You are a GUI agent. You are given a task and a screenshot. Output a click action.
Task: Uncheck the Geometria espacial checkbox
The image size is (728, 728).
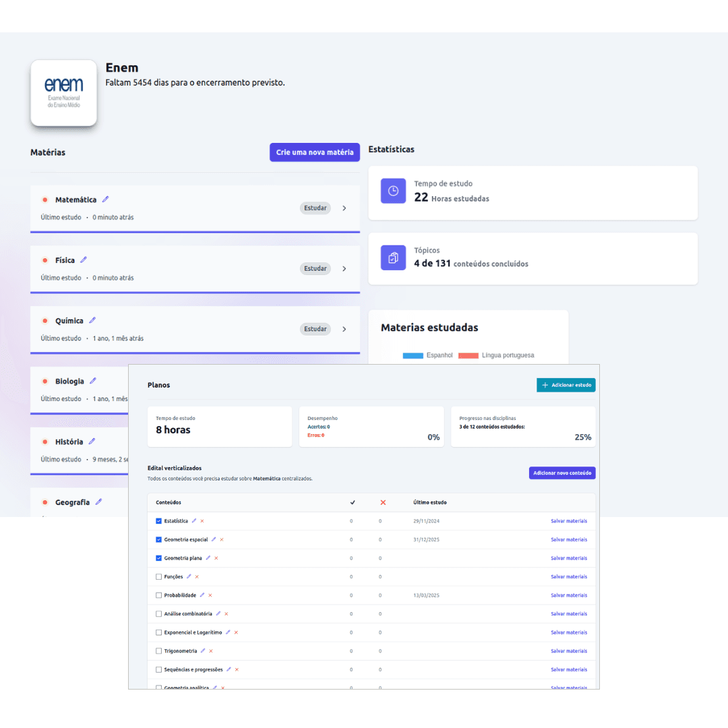click(159, 539)
